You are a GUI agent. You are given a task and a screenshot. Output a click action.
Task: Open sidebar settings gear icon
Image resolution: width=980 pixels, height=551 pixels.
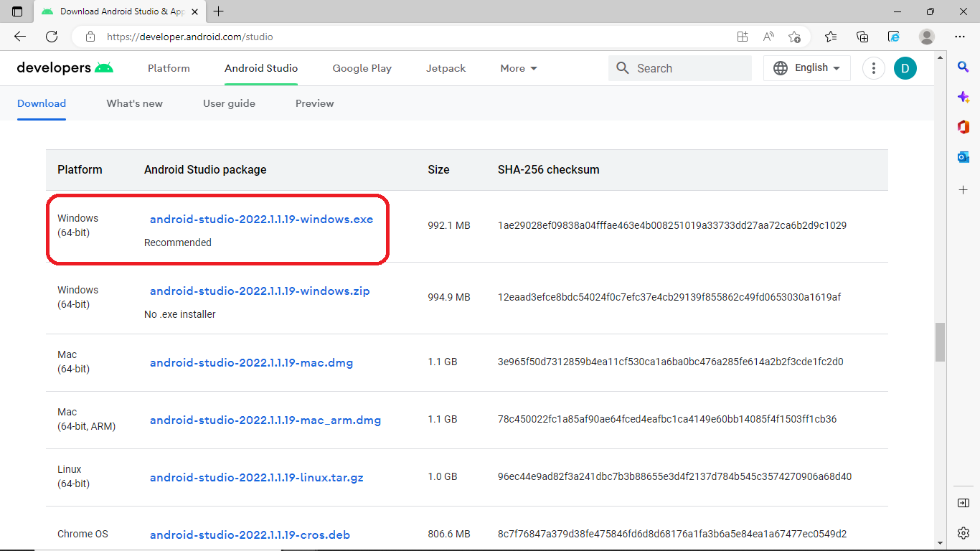[x=963, y=533]
